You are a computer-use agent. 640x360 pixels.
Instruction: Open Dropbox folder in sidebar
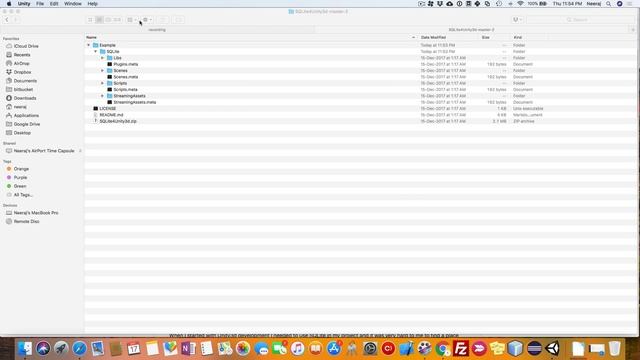click(22, 72)
